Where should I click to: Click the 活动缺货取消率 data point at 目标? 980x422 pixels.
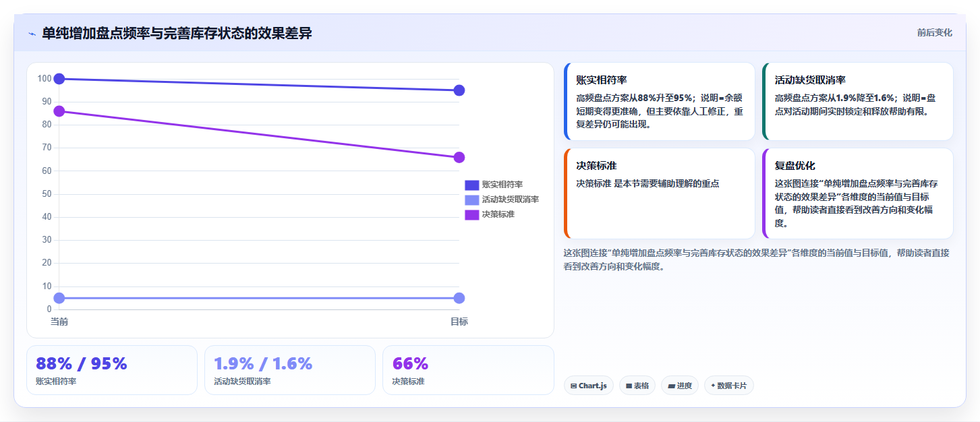[x=459, y=298]
